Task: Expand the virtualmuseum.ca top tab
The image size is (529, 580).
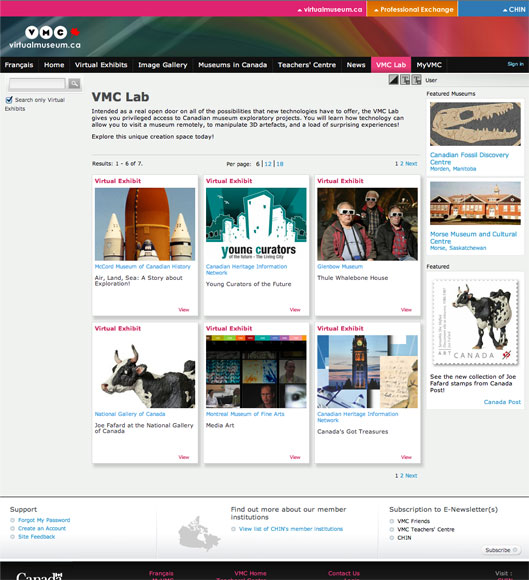Action: tap(330, 10)
